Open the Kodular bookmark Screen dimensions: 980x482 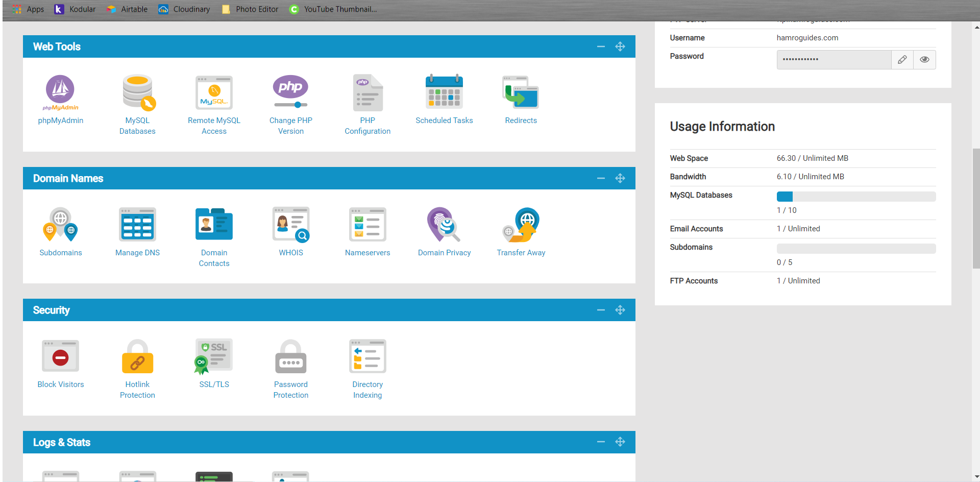76,9
